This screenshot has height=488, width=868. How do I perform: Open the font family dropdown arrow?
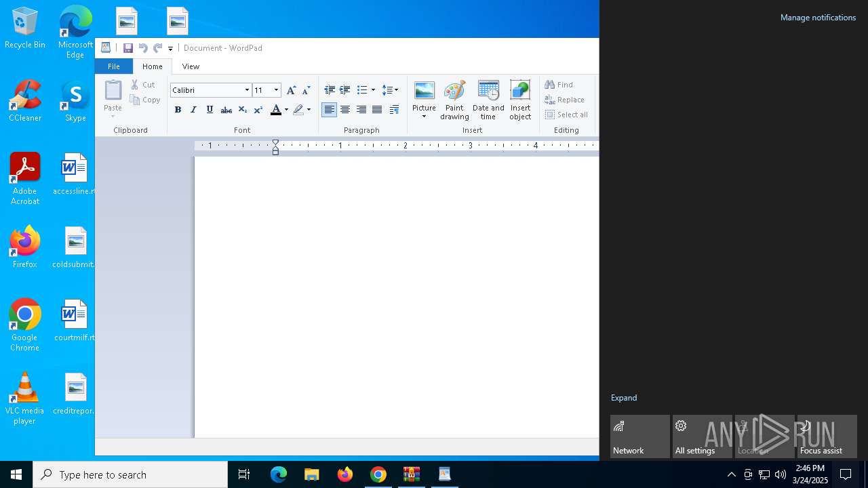click(247, 90)
